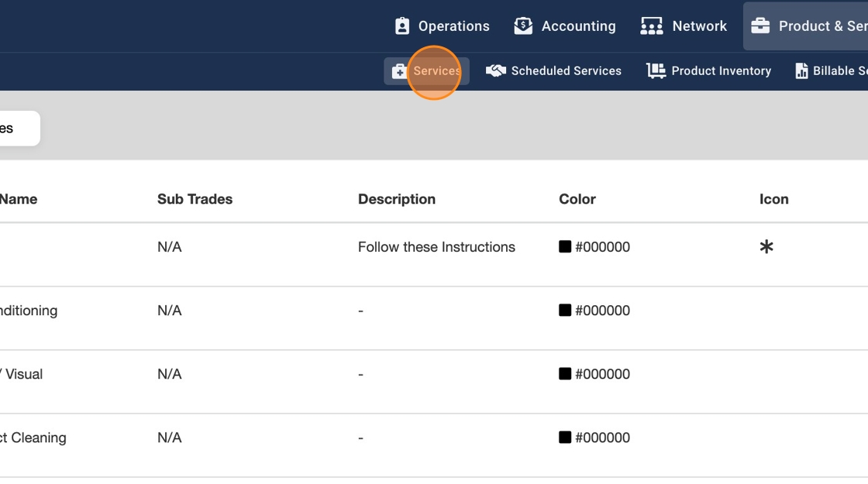Click the Description column header
The width and height of the screenshot is (868, 484).
tap(396, 199)
